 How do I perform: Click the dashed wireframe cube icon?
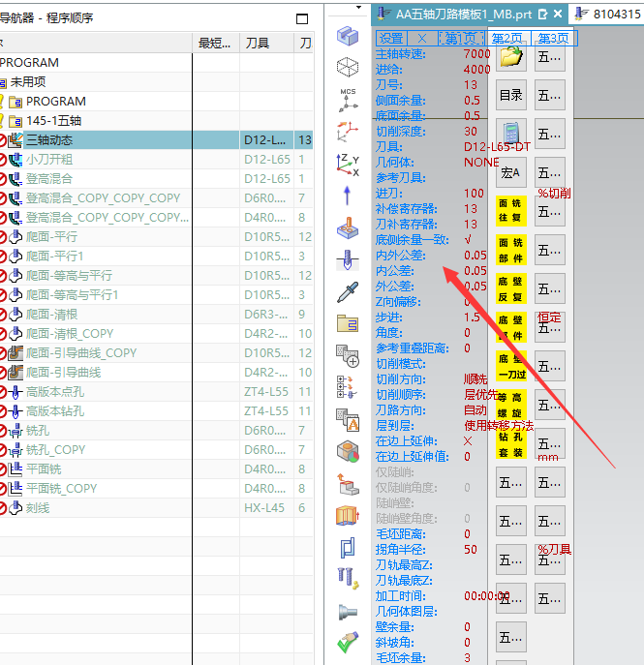point(348,67)
